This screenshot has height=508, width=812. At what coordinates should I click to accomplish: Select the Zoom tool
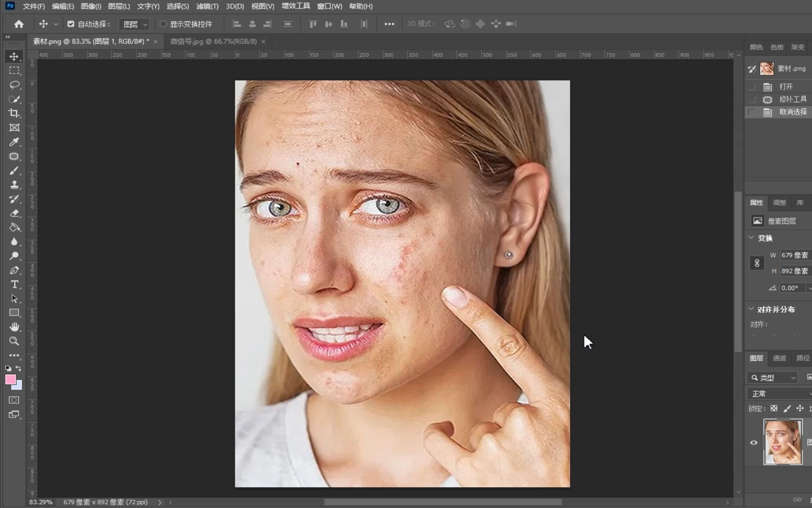coord(14,341)
